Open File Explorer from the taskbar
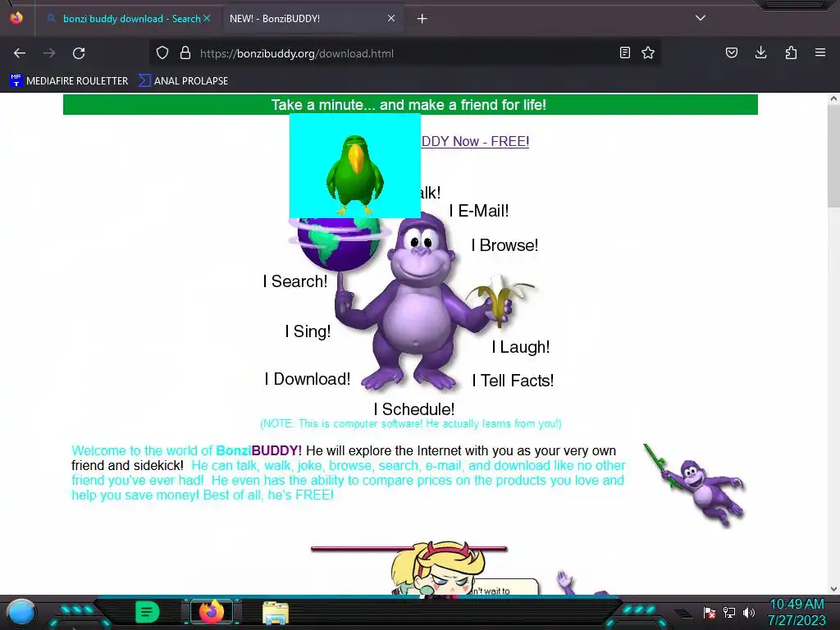 [276, 613]
